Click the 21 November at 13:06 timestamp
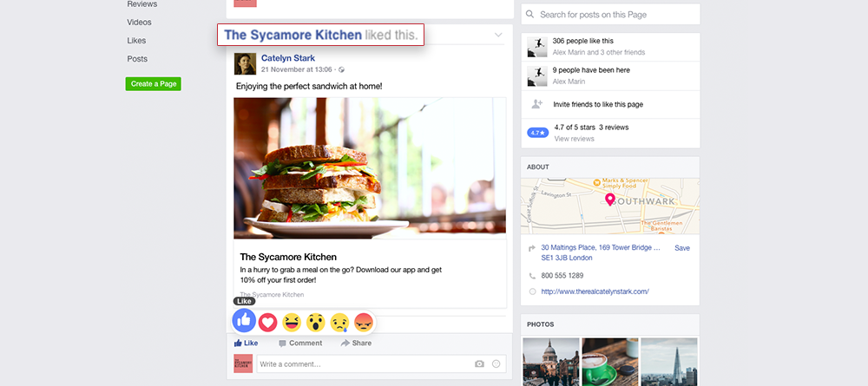The height and width of the screenshot is (386, 868). coord(297,69)
